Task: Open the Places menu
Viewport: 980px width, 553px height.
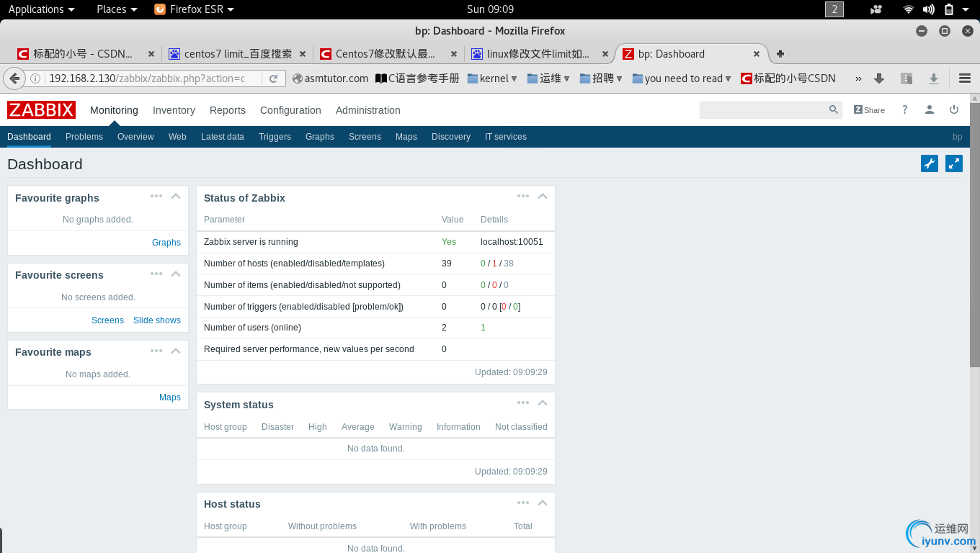Action: (x=117, y=9)
